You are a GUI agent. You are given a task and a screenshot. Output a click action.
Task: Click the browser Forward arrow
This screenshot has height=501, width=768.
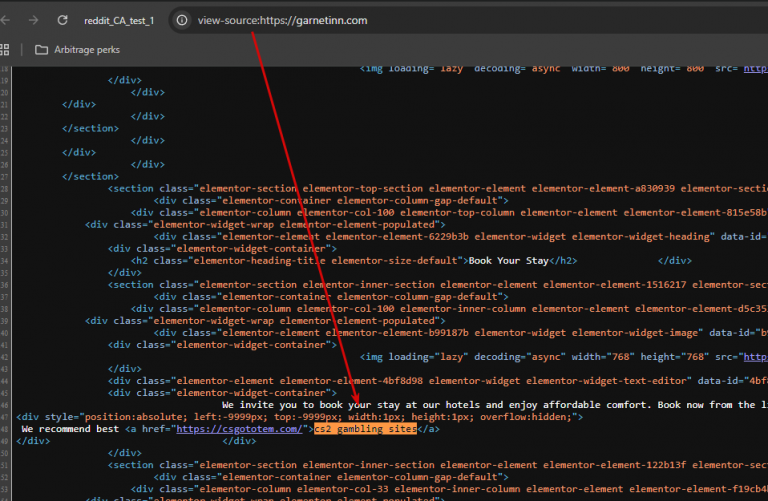pos(33,20)
